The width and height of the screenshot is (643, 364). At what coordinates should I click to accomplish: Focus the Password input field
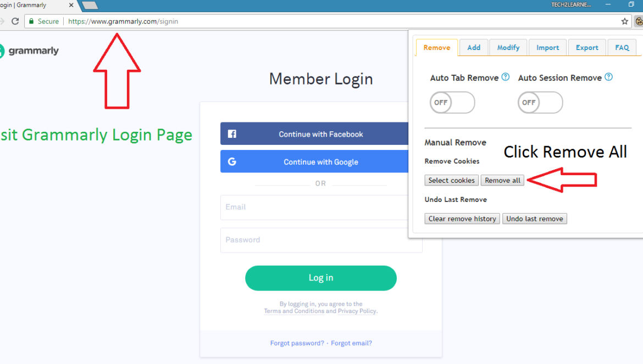[x=321, y=240]
